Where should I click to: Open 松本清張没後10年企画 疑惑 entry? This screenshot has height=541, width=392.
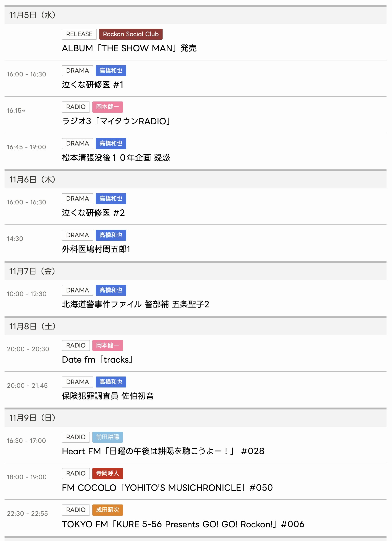[116, 158]
